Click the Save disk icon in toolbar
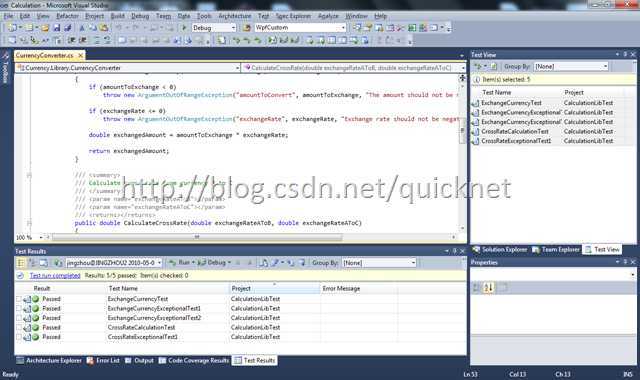This screenshot has width=640, height=380. click(57, 28)
